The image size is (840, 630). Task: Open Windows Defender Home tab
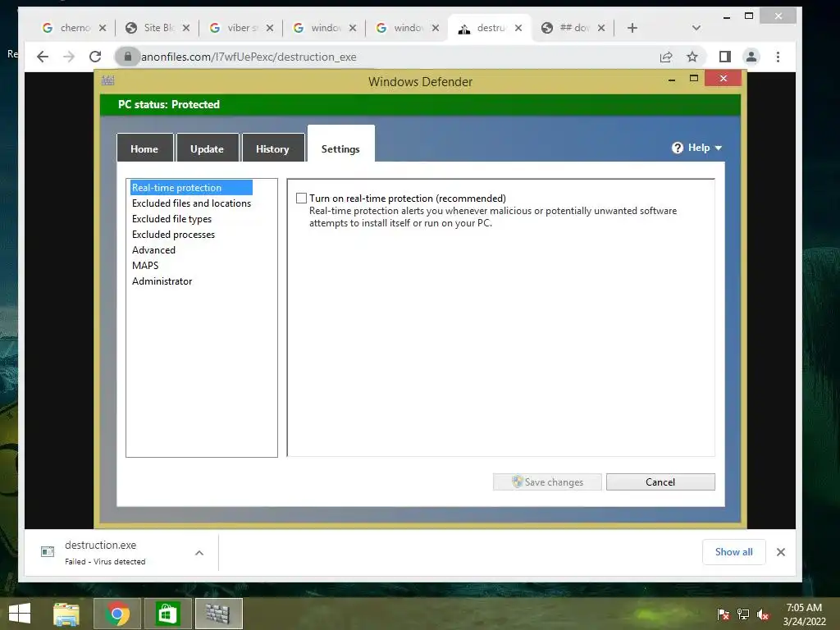coord(144,148)
